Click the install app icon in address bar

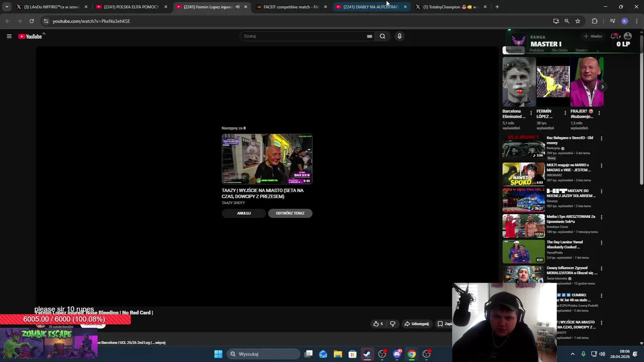[556, 21]
